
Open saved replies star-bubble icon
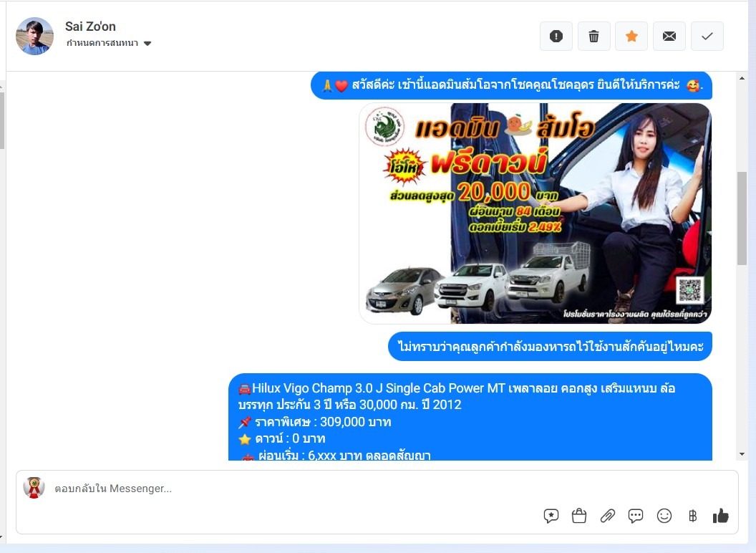551,516
